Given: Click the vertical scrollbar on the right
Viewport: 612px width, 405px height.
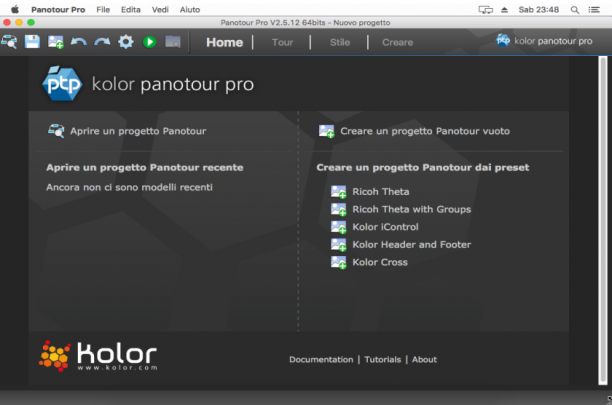Looking at the screenshot, I should tap(603, 220).
